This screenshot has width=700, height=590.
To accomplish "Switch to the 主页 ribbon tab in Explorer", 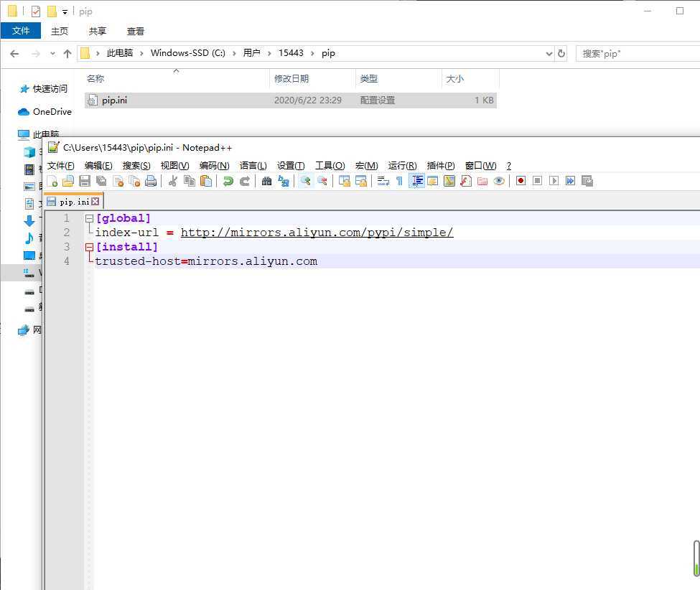I will point(60,31).
